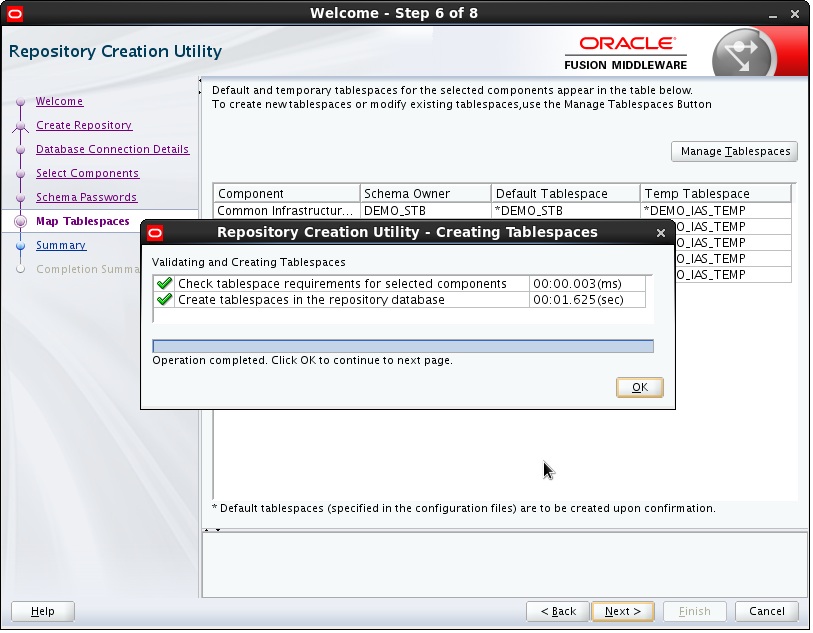Click the Map Tablespaces step bullet
Image resolution: width=813 pixels, height=633 pixels.
pyautogui.click(x=21, y=222)
